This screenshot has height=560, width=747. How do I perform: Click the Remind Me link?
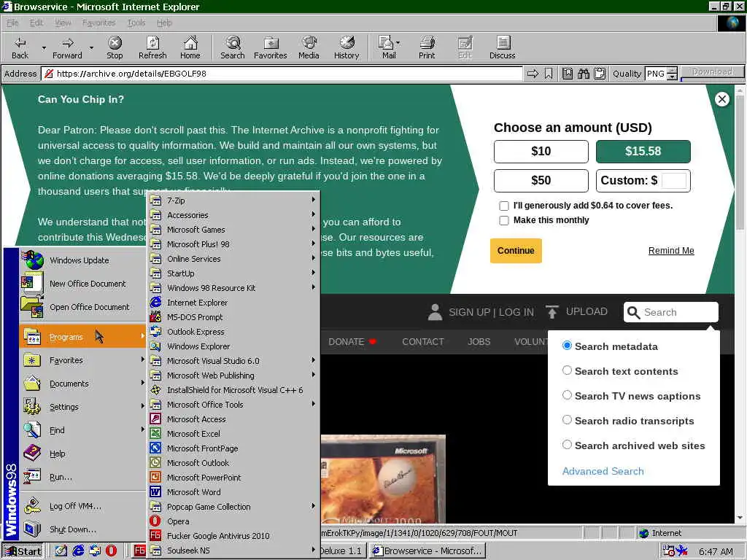(x=671, y=251)
